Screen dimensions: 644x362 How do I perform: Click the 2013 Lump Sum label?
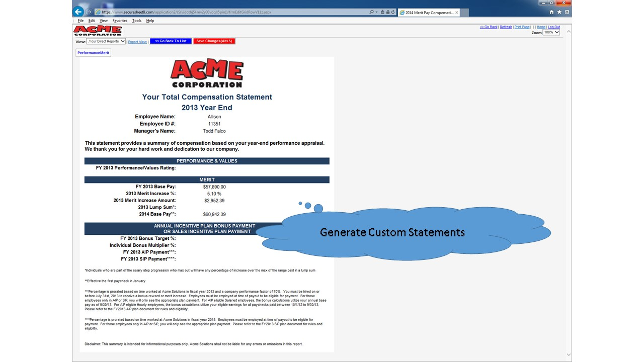157,207
